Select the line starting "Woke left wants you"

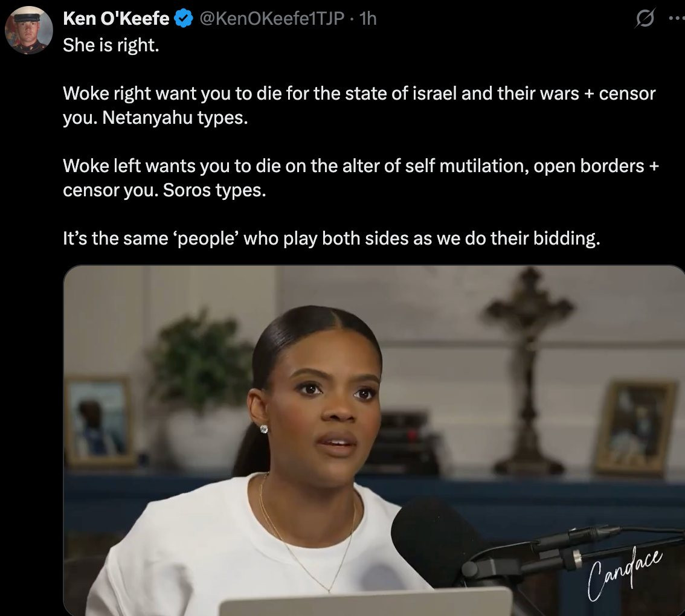(x=360, y=165)
